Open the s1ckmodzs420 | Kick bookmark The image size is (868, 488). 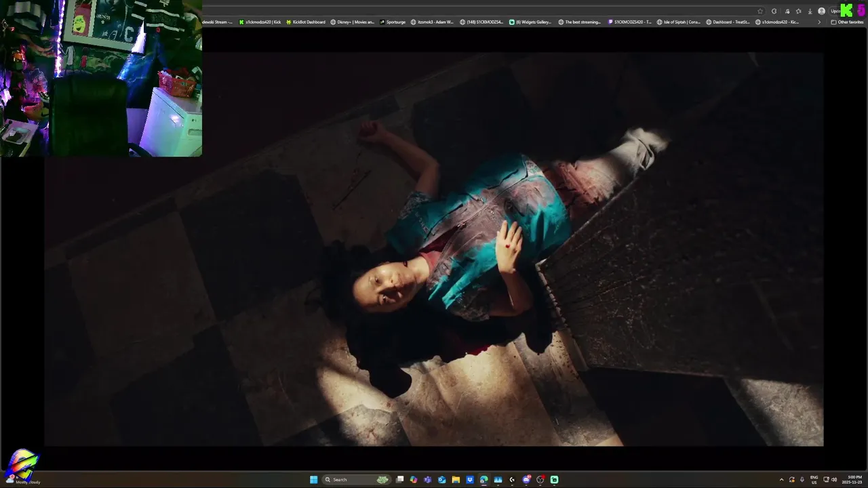pos(260,22)
